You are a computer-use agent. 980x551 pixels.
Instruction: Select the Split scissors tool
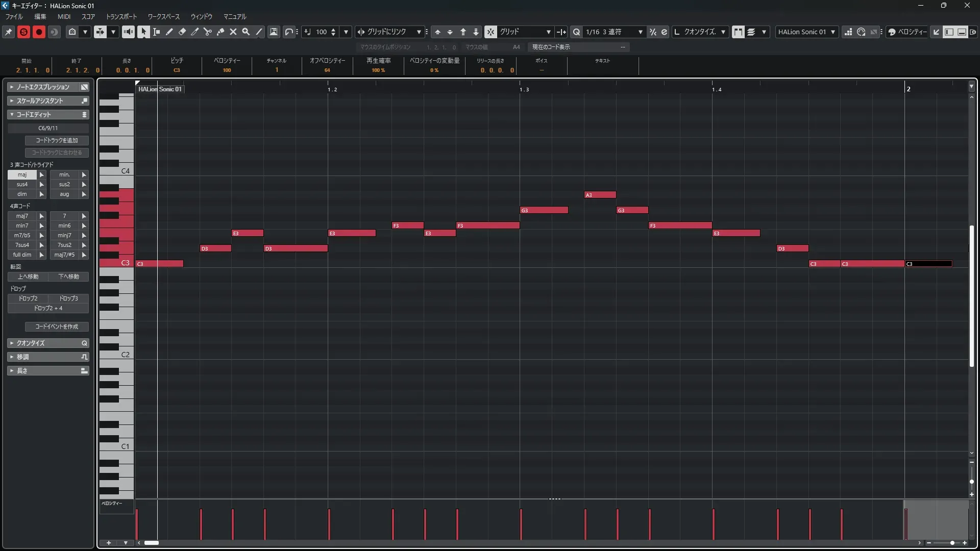point(207,32)
